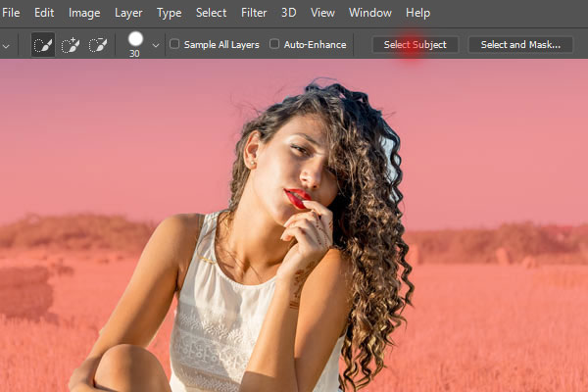Open the File menu
The height and width of the screenshot is (392, 588).
coord(11,13)
